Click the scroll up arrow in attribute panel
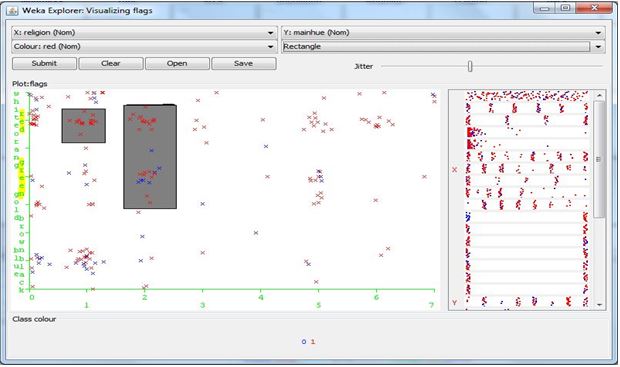 point(599,95)
